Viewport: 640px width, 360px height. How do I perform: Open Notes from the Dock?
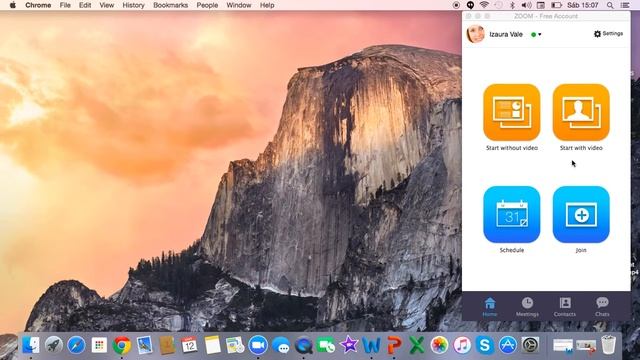pos(212,345)
